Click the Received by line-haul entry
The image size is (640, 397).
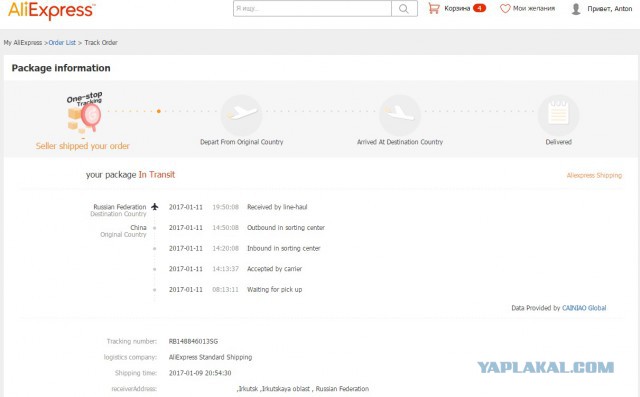coord(277,207)
